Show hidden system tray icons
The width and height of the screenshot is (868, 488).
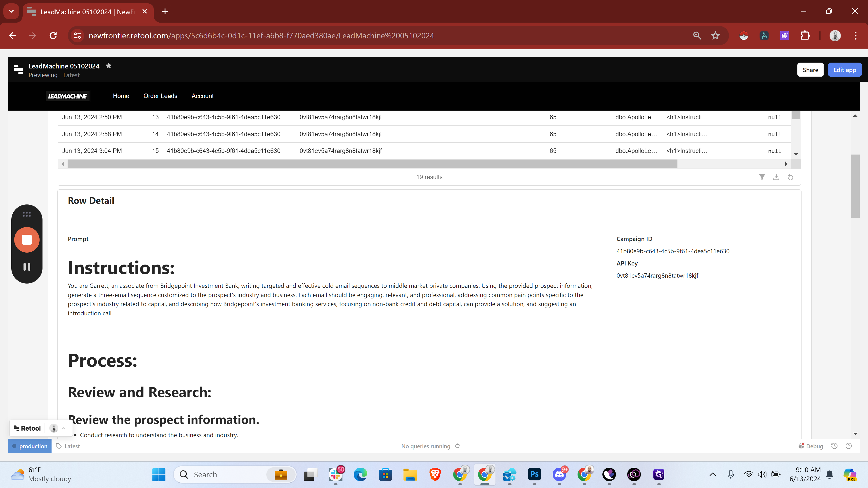click(712, 474)
